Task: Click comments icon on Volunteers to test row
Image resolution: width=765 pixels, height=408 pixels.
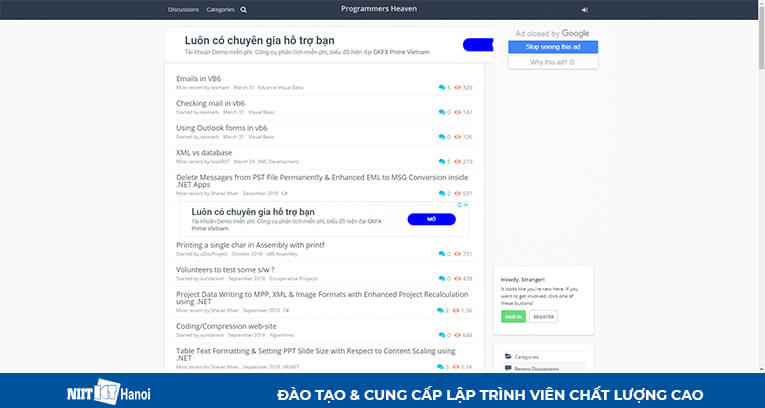Action: [442, 279]
